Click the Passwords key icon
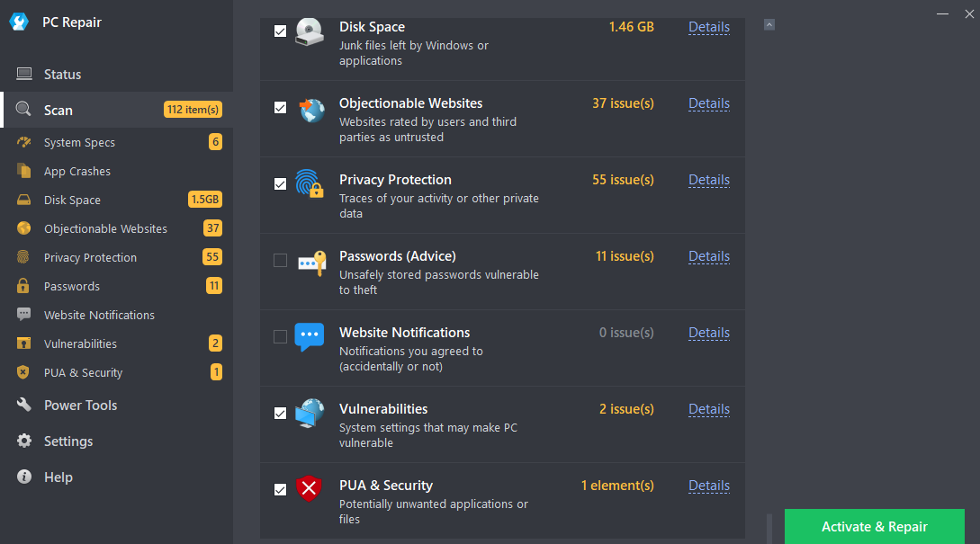The height and width of the screenshot is (544, 980). coord(310,261)
